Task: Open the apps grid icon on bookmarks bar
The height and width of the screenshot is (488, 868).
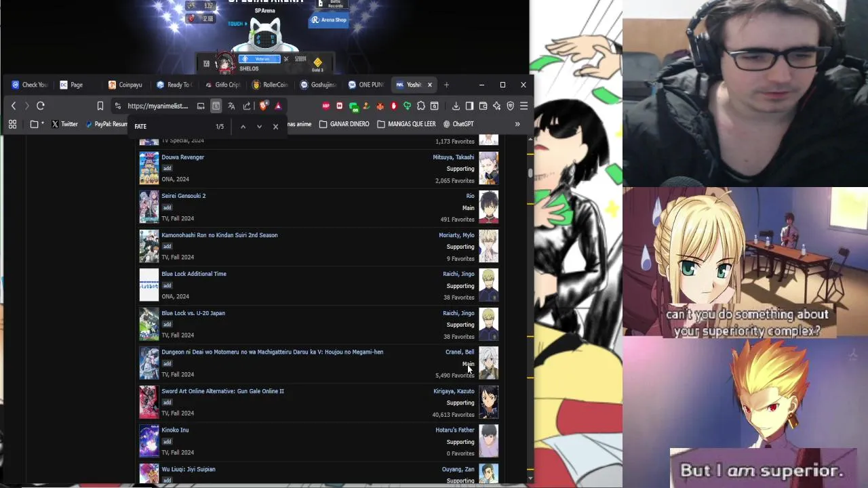Action: point(12,124)
